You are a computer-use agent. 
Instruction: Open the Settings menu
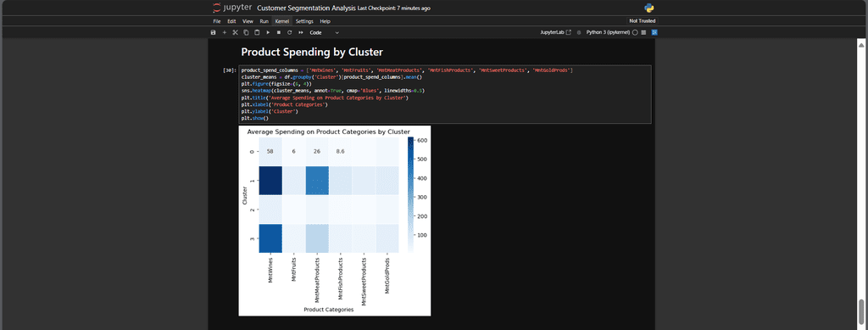(304, 21)
